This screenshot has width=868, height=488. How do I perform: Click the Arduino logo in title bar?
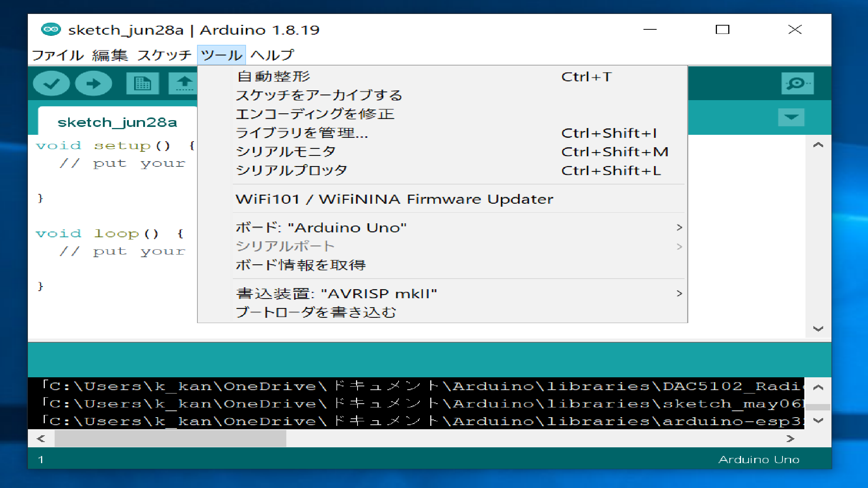51,29
